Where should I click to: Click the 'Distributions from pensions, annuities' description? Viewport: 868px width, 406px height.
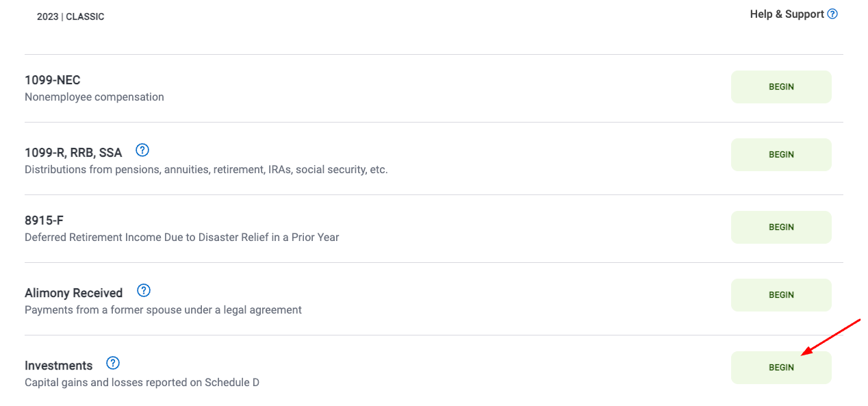tap(206, 169)
